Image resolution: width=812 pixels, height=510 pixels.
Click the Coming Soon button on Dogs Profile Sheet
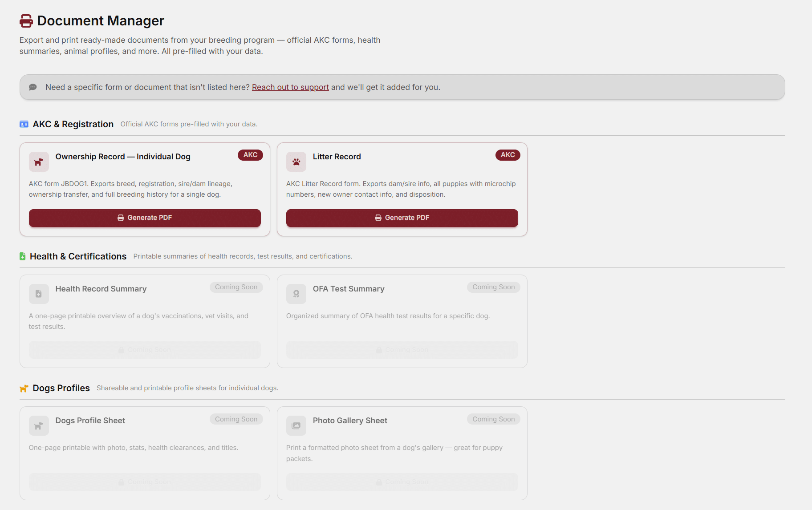click(144, 482)
